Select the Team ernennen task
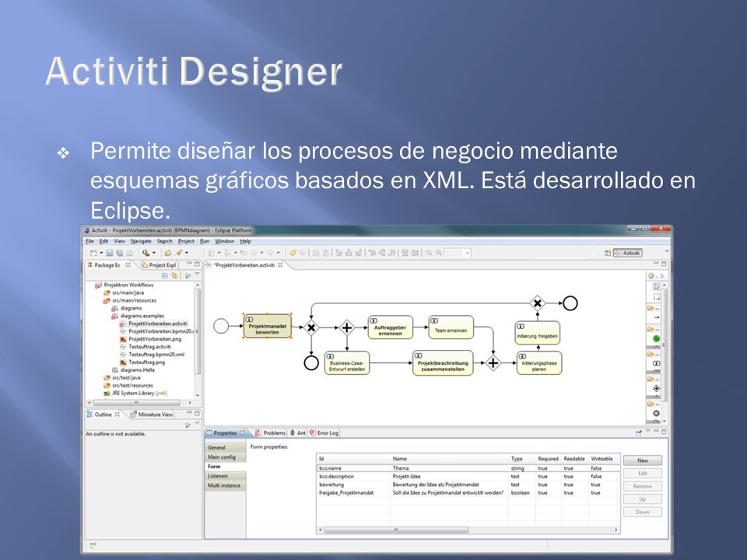 [x=451, y=327]
